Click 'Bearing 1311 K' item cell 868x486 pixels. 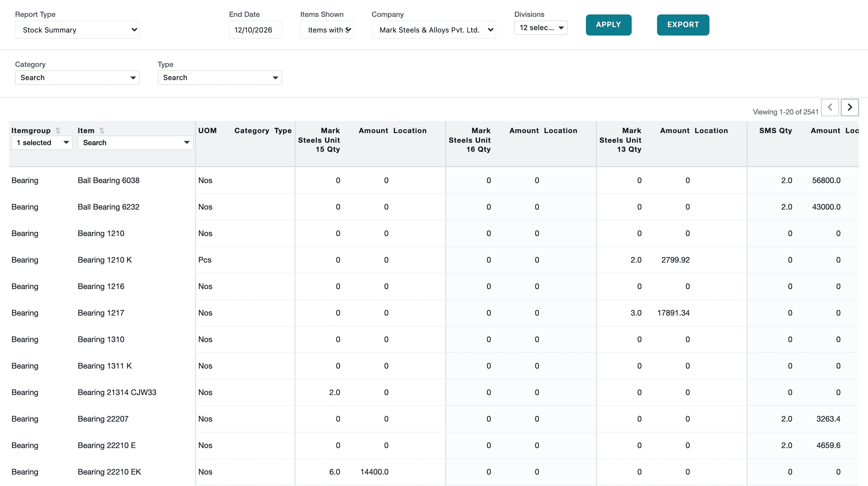click(105, 366)
